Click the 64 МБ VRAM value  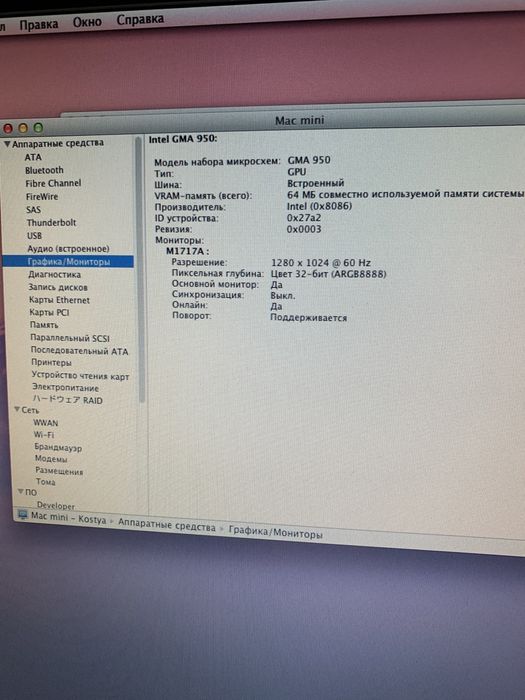405,194
